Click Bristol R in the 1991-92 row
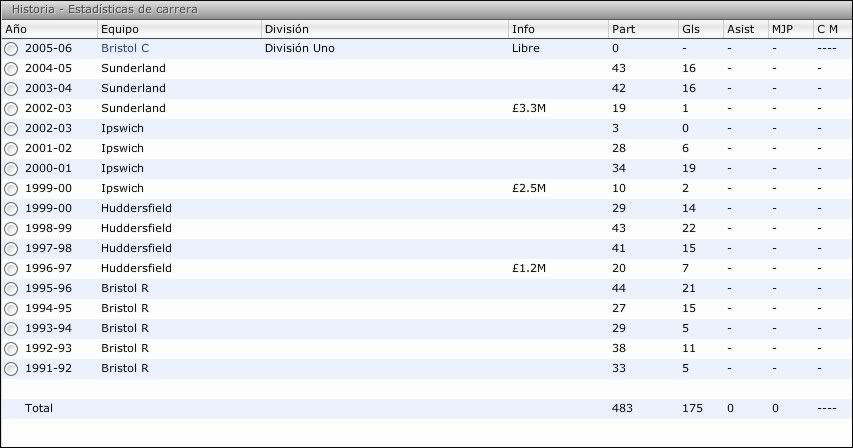This screenshot has height=448, width=853. point(125,368)
